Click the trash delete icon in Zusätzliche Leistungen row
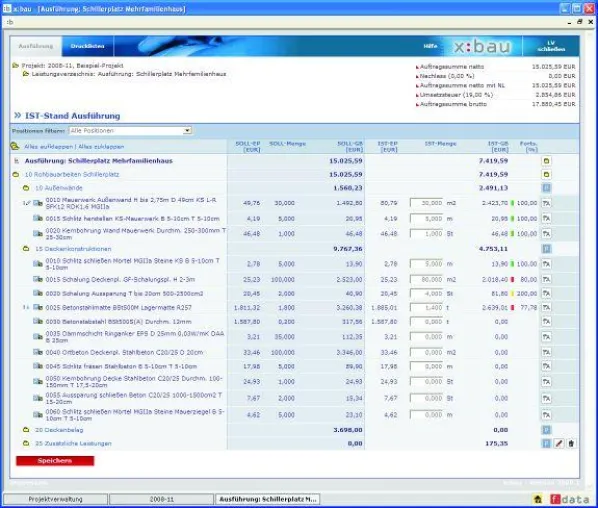 tap(571, 443)
